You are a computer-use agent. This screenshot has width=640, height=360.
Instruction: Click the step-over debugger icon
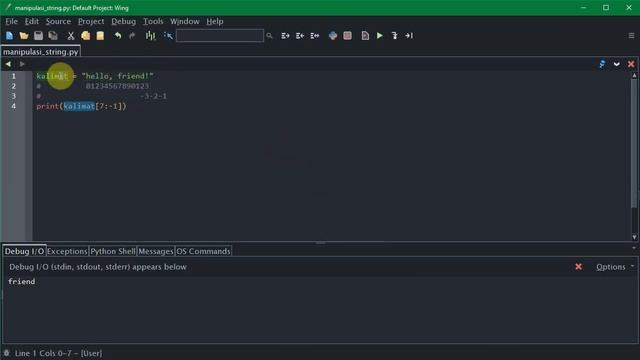click(409, 36)
